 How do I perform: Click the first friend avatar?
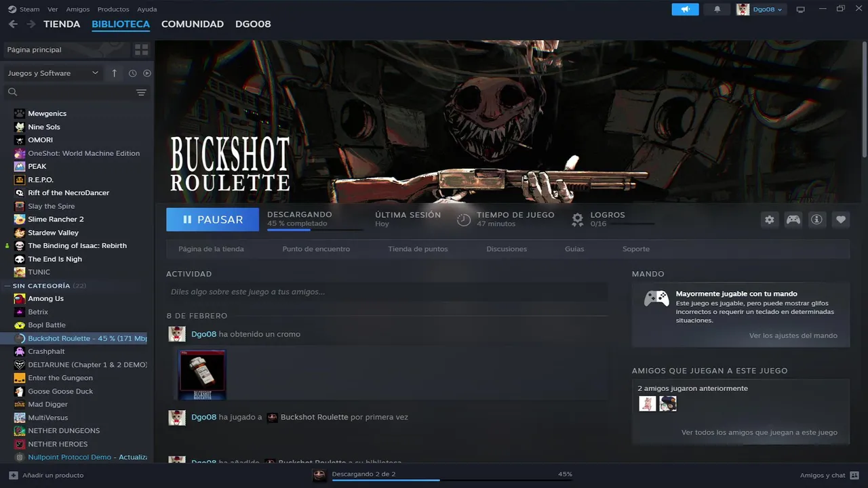pos(648,403)
